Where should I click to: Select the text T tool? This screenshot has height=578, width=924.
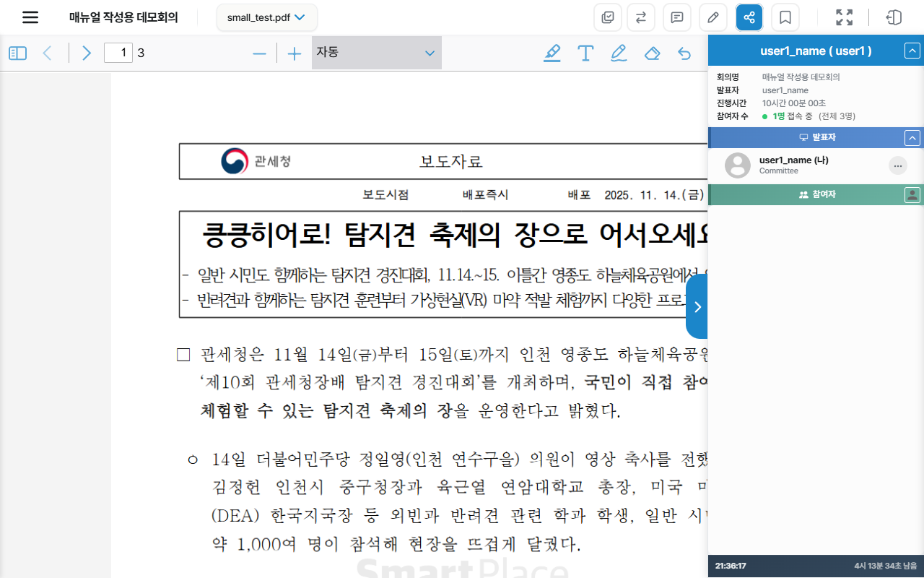coord(585,53)
